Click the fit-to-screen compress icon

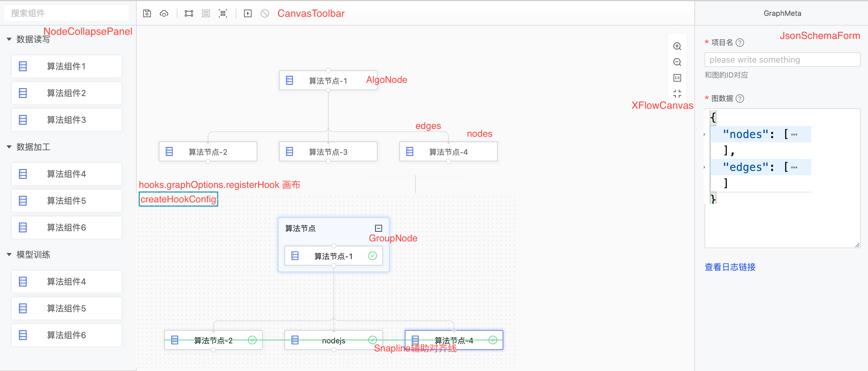[x=677, y=93]
